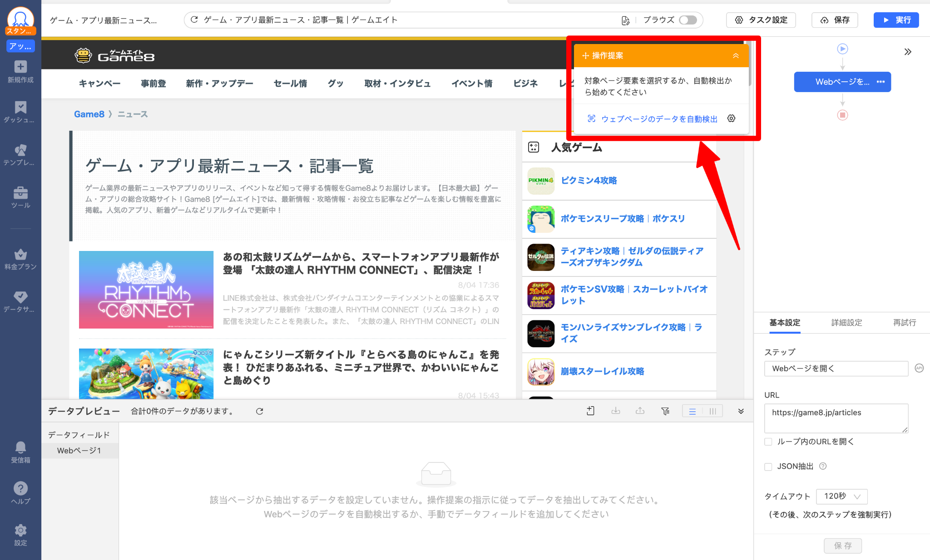Open auto-detect settings gear in 操作提案 panel
The image size is (930, 560).
[731, 118]
